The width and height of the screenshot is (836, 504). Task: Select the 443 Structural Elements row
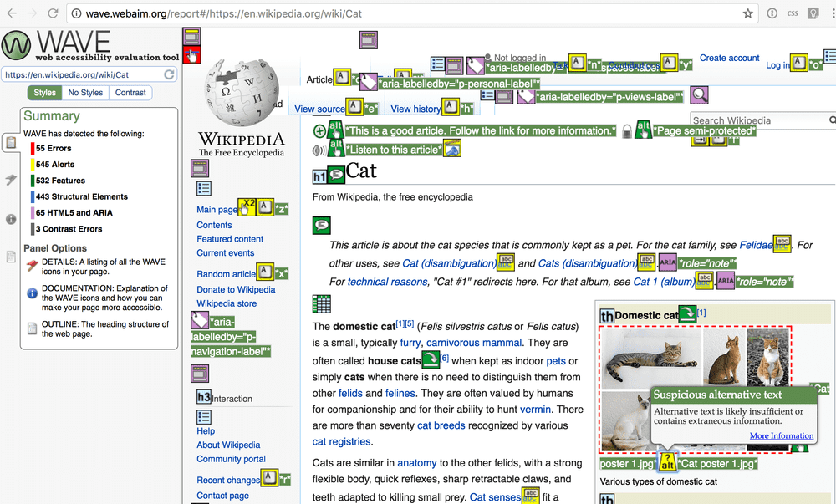pos(79,196)
